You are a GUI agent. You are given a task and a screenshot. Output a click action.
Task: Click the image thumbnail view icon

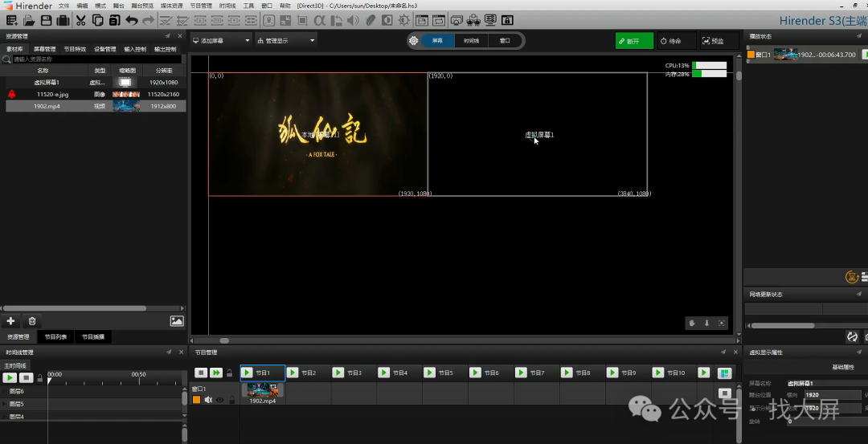tap(177, 321)
